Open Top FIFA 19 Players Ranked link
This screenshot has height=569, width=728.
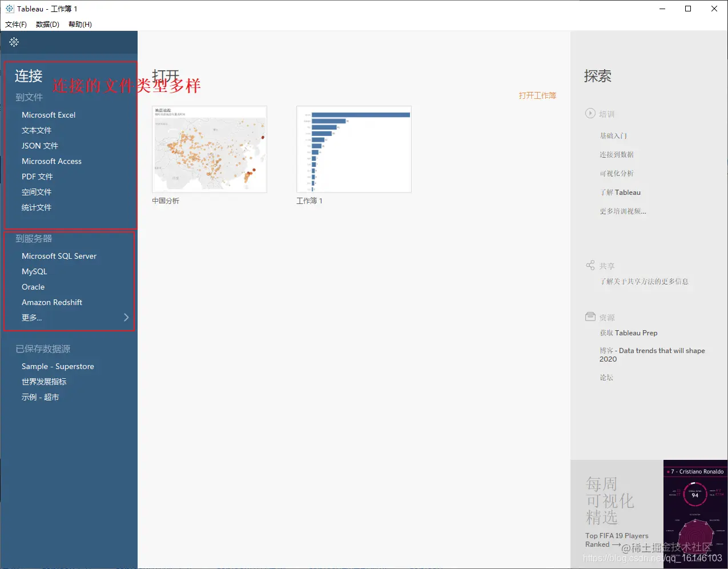point(617,540)
